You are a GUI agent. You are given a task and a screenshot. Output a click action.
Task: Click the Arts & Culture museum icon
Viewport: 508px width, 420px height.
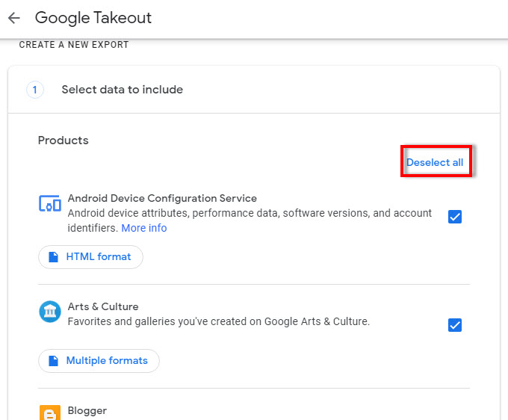(50, 312)
